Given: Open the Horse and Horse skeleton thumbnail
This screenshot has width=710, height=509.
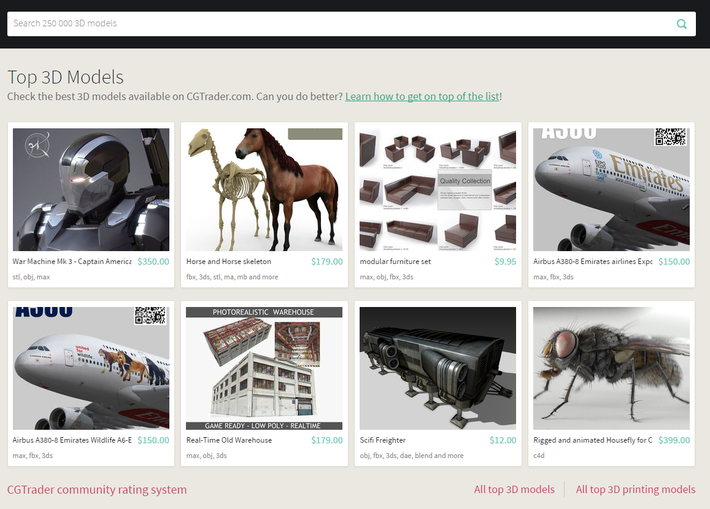Looking at the screenshot, I should point(264,189).
